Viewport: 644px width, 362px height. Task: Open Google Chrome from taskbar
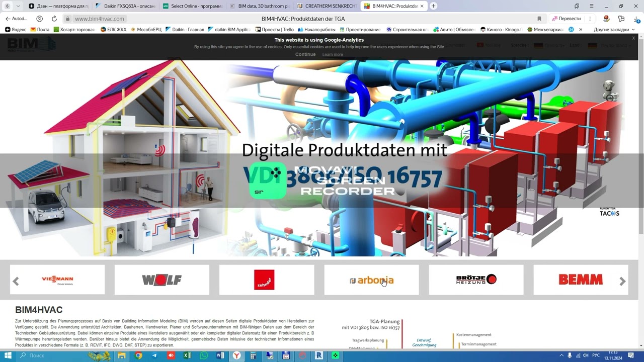pos(138,355)
